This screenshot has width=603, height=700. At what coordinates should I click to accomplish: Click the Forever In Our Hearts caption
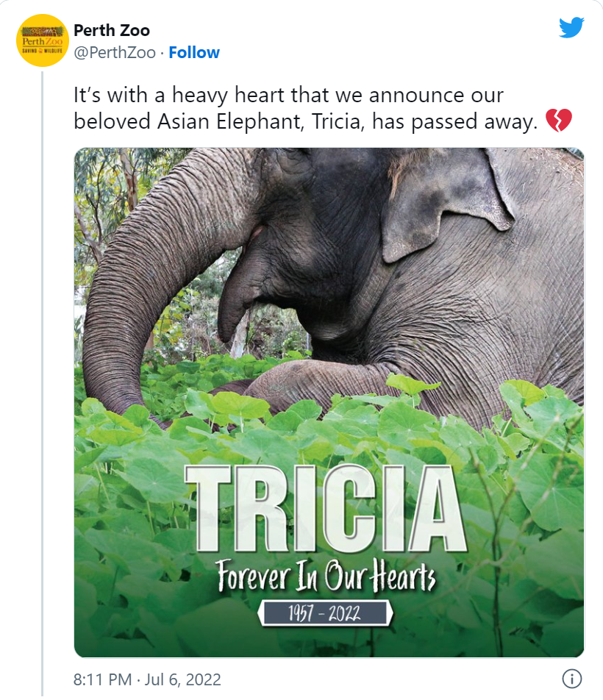coord(327,576)
